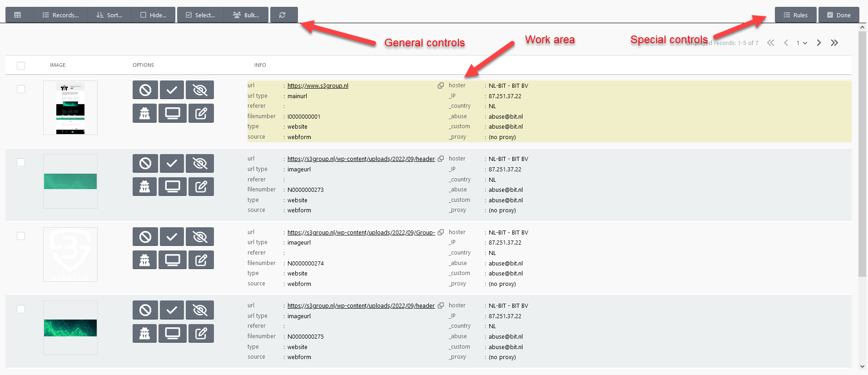Check the checkbox for the first record
The image size is (868, 375).
coord(21,89)
